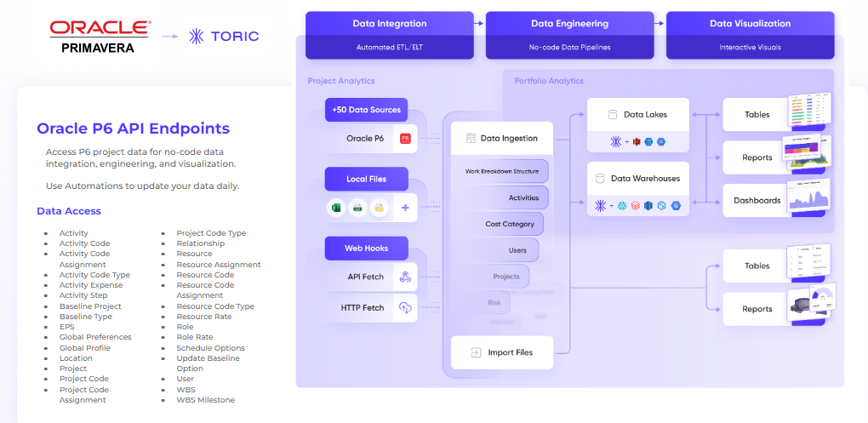Click the red AWS icon under Data Lakes
Viewport: 868px width, 423px height.
click(x=636, y=142)
